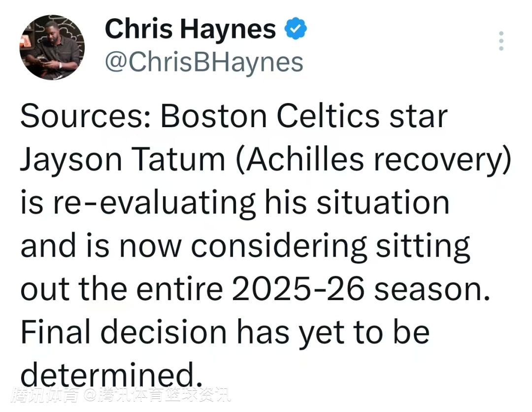Click the @腾讯体育篮球资讯 watermark text
Screen dimensions: 532x412
(x=157, y=395)
